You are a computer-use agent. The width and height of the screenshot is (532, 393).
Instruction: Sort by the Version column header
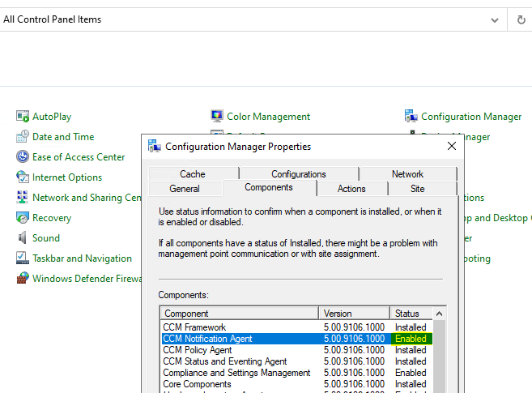[354, 314]
